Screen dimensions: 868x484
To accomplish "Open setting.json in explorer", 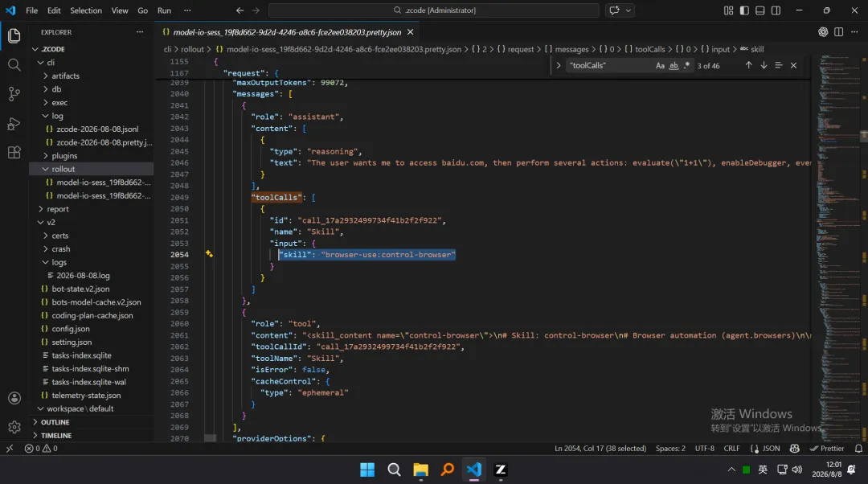I will point(72,342).
